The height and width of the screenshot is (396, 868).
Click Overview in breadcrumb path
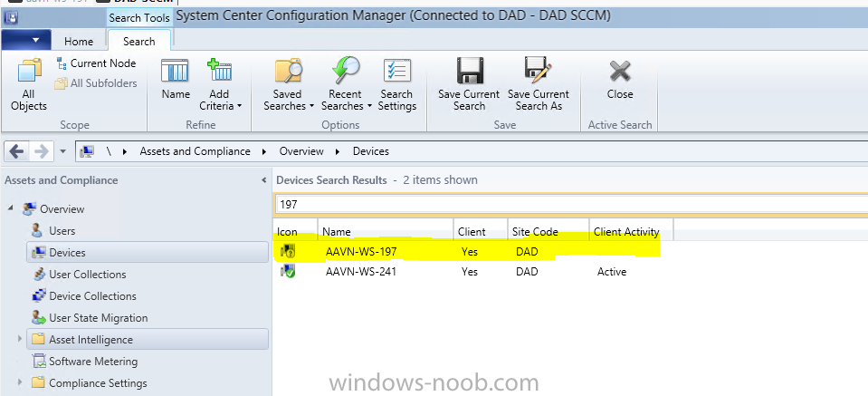point(301,151)
